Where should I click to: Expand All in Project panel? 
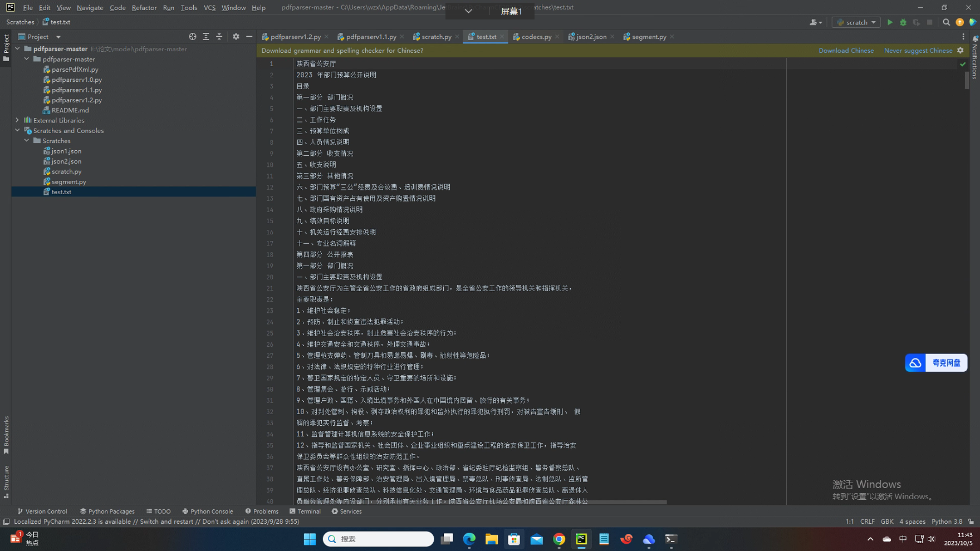tap(206, 37)
